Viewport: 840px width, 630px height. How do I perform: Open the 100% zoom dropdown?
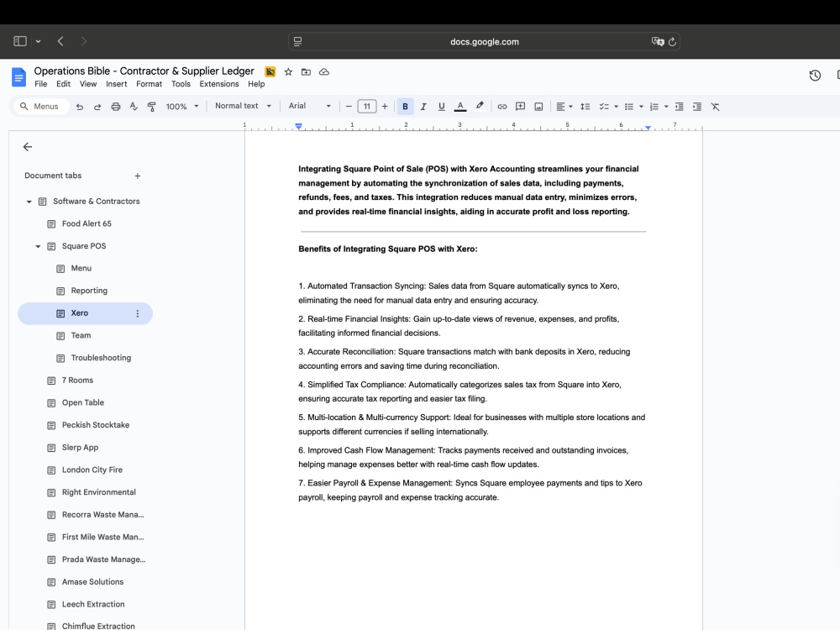click(182, 107)
